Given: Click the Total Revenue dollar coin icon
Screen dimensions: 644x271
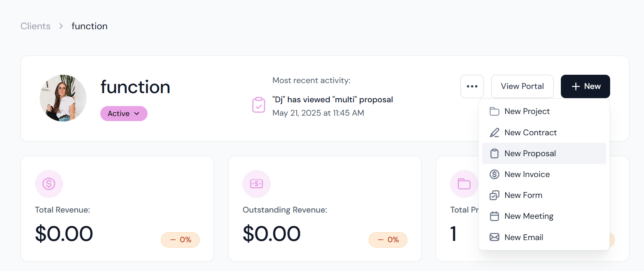Looking at the screenshot, I should coord(49,184).
